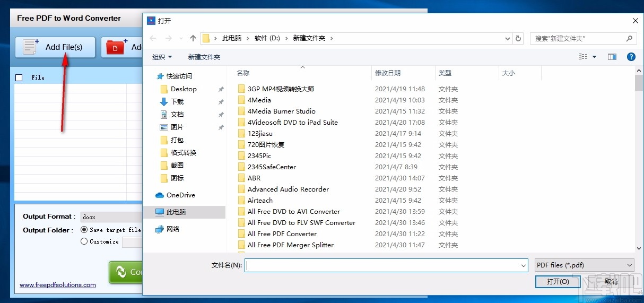The image size is (644, 303).
Task: Refresh the folder listing
Action: click(x=519, y=38)
